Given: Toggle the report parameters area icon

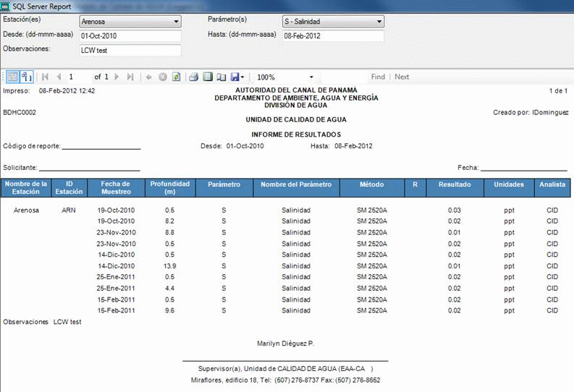Looking at the screenshot, I should point(12,77).
